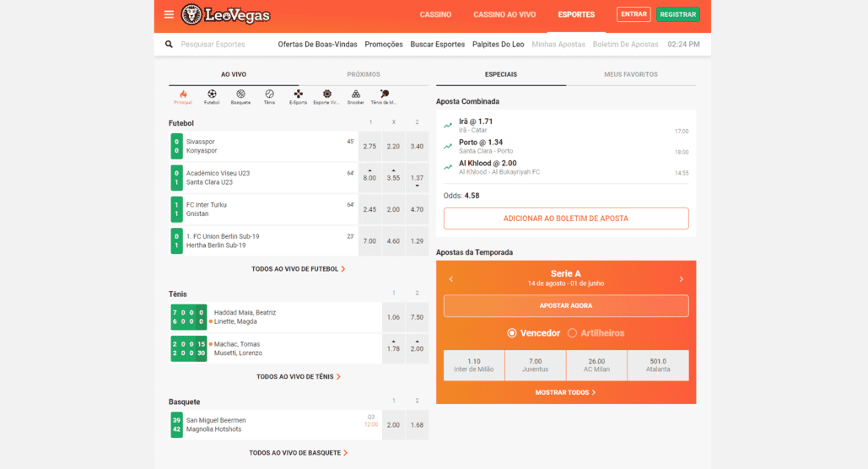Select odds 1.68 for Magnolia Hotshots

tap(418, 425)
